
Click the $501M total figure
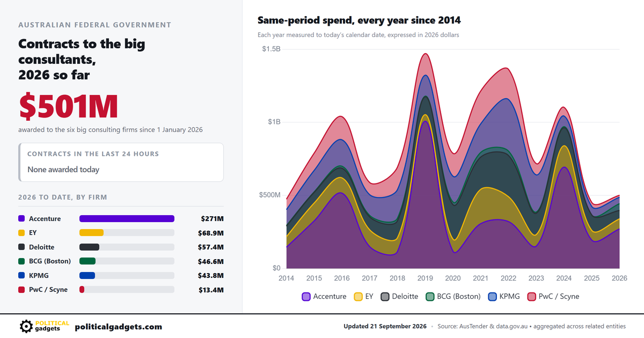[x=68, y=106]
